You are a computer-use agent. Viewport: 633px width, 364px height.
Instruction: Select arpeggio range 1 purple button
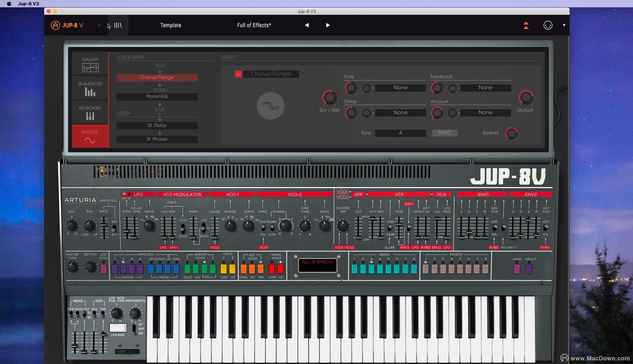click(x=115, y=269)
